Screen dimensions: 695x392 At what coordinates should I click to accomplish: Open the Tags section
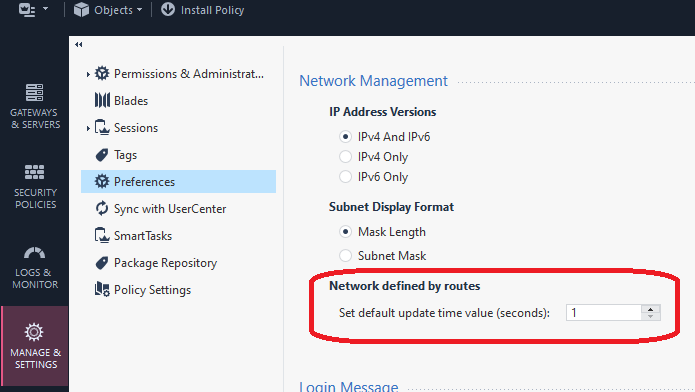click(x=179, y=155)
